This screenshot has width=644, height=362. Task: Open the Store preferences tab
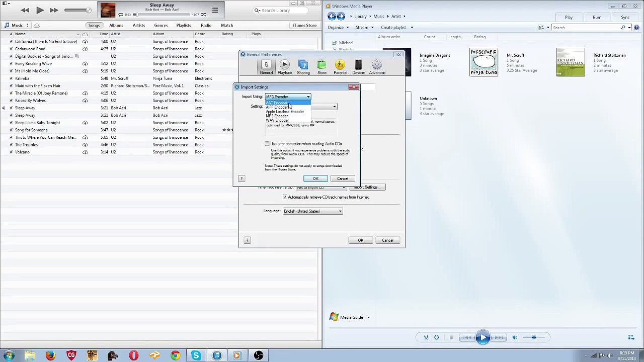[x=322, y=67]
